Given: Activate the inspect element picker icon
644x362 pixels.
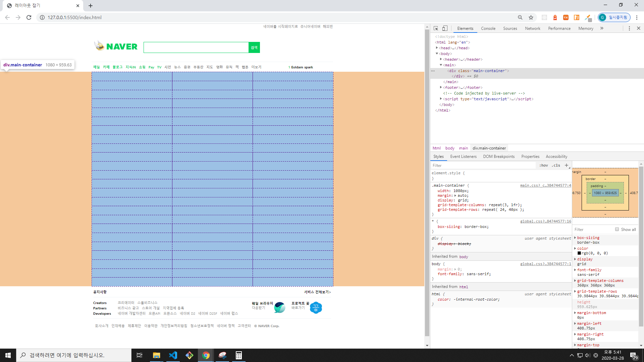Looking at the screenshot, I should click(x=436, y=28).
